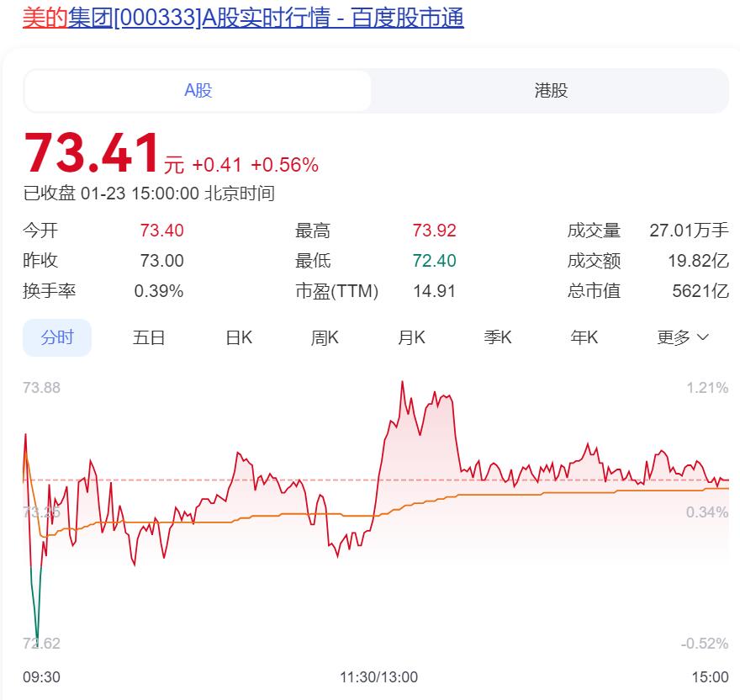The height and width of the screenshot is (700, 740).
Task: Click the 市盈(TTM) value 14.91
Action: [435, 291]
